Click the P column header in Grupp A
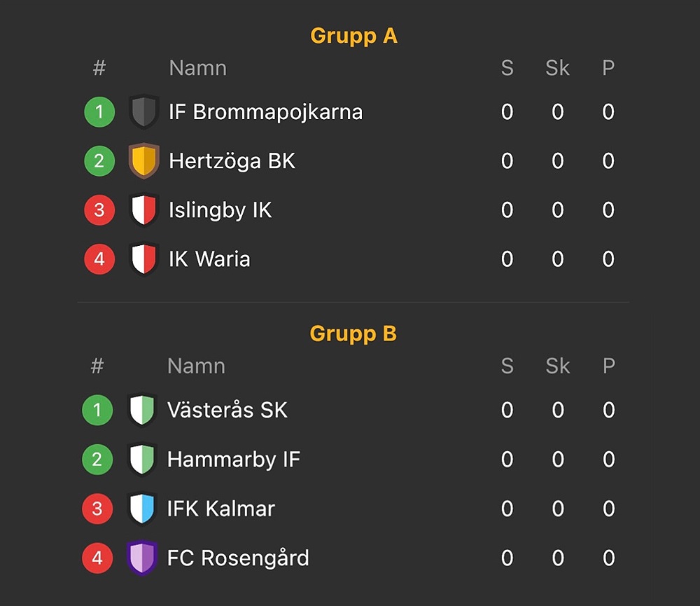Viewport: 700px width, 606px height. click(608, 68)
